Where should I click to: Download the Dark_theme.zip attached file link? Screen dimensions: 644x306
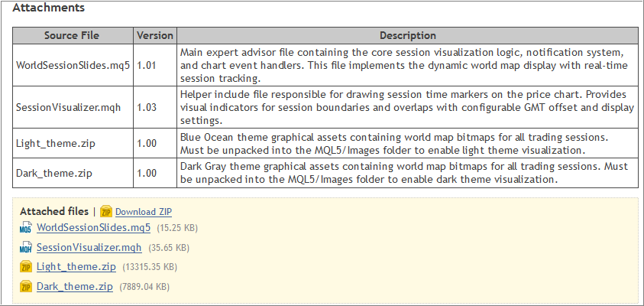click(74, 287)
